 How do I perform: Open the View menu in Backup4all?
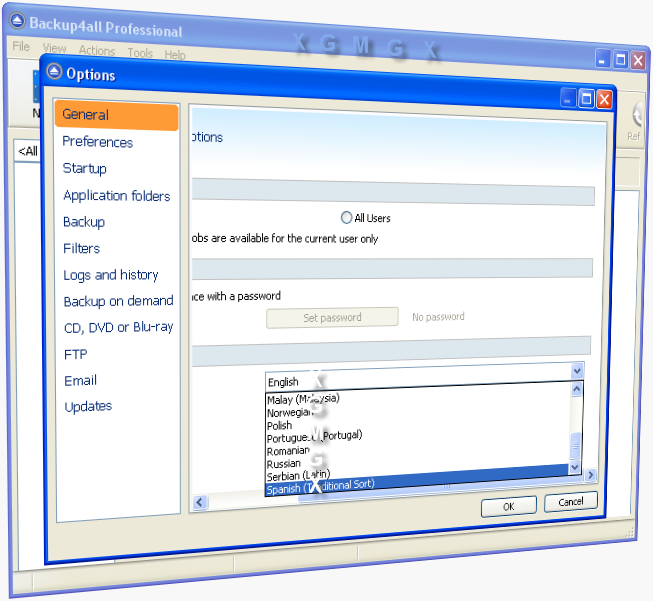(x=55, y=48)
